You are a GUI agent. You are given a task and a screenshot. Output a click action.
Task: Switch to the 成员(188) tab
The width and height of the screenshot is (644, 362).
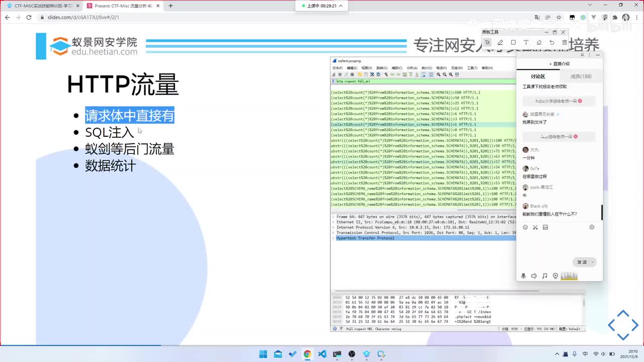pyautogui.click(x=581, y=76)
